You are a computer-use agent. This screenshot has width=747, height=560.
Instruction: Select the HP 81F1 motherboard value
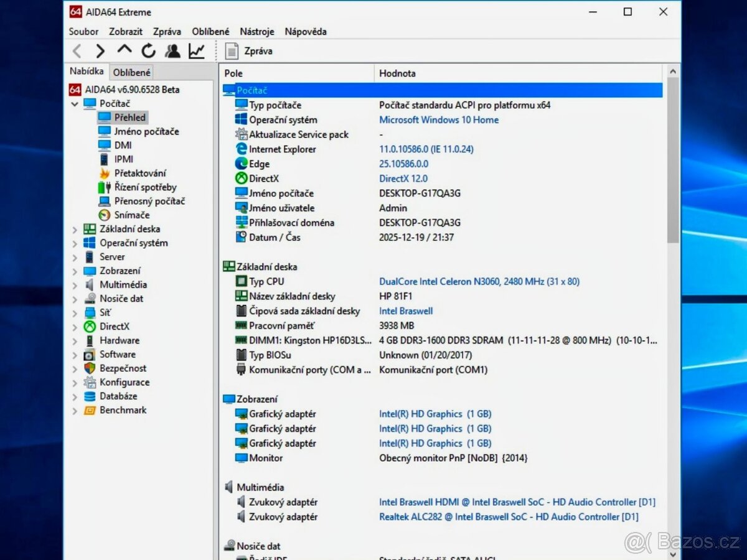point(395,296)
